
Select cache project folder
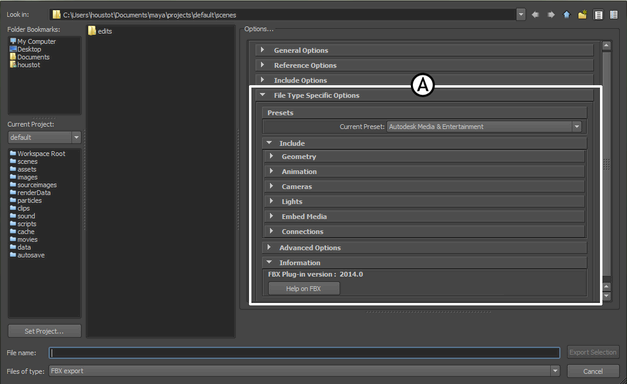point(22,232)
